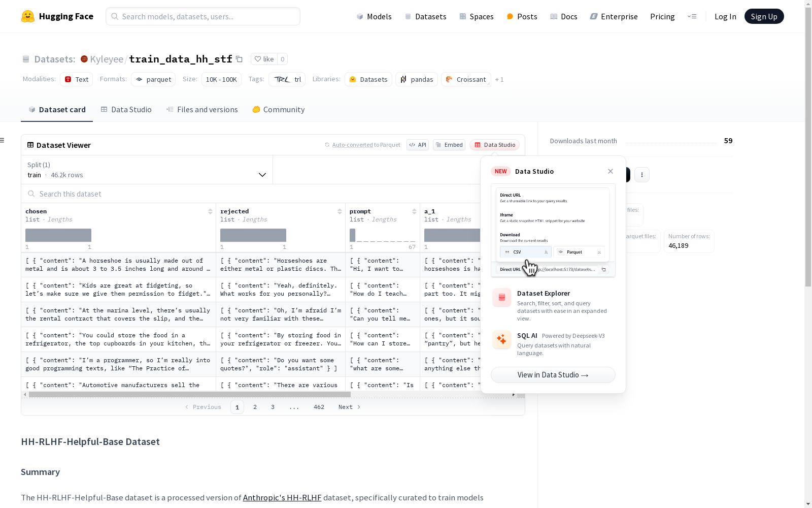Open the Community tab
812x508 pixels.
click(x=279, y=110)
